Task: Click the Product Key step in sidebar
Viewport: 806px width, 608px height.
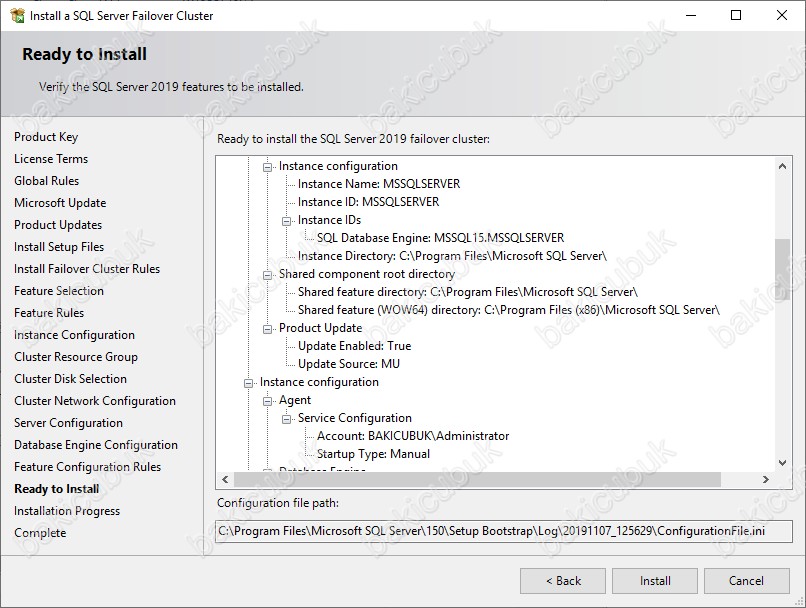Action: click(x=46, y=137)
